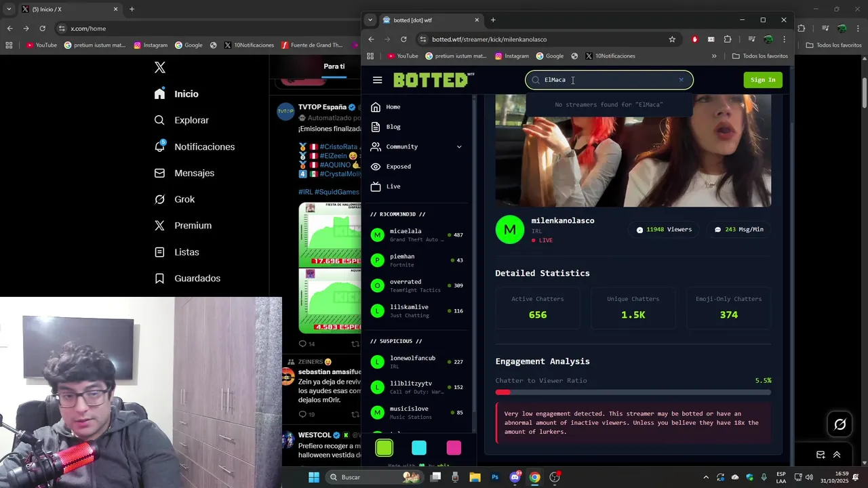Open Instagram bookmark in botted window

[x=512, y=56]
